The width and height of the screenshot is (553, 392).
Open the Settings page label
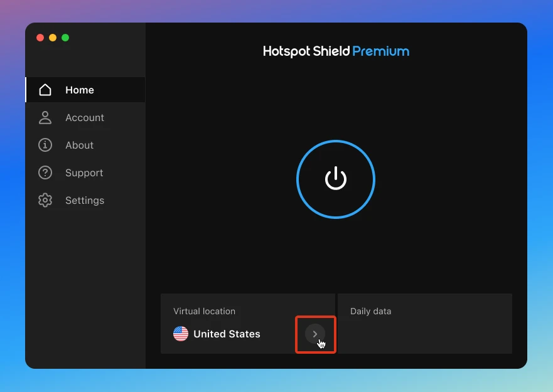tap(85, 201)
